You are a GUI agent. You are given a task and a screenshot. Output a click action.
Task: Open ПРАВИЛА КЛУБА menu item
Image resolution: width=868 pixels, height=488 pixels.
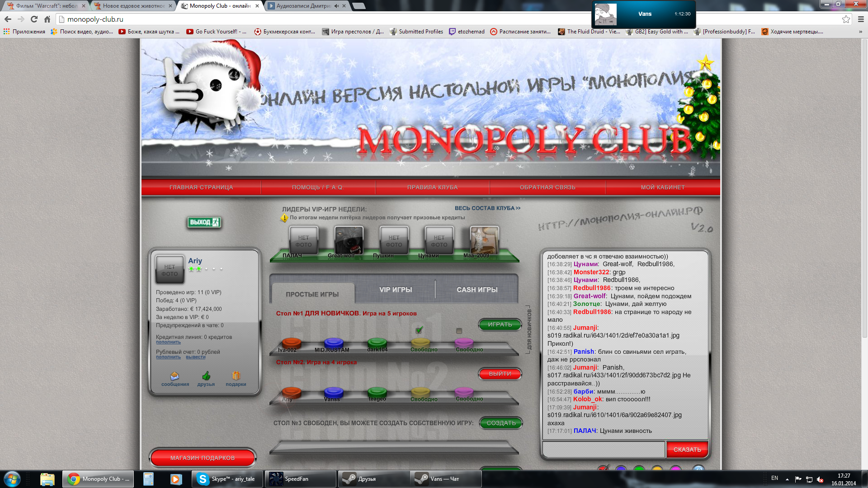tap(432, 187)
